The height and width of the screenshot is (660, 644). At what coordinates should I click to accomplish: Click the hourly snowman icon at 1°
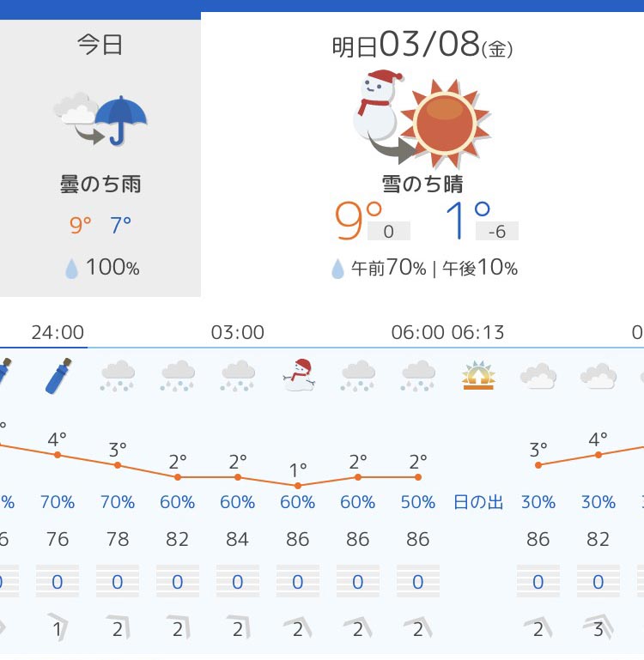(298, 374)
